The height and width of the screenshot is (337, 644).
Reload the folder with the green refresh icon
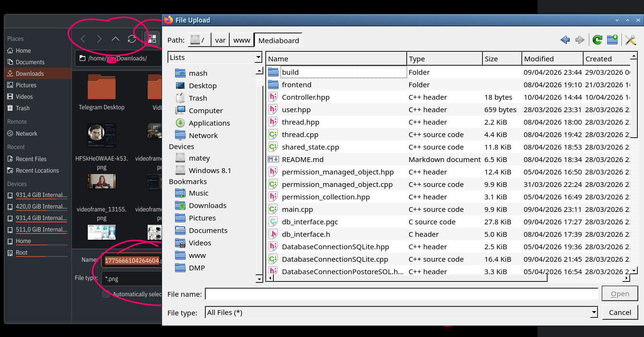point(597,40)
